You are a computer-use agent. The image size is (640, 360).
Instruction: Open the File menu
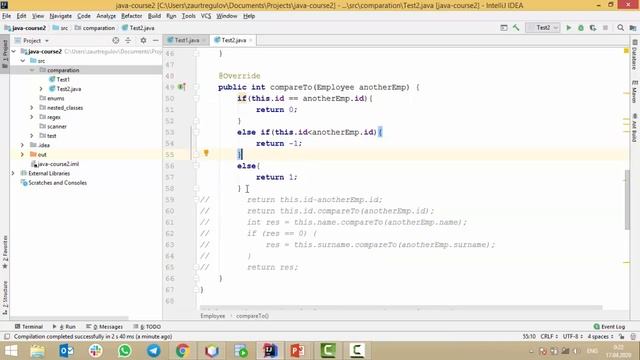point(7,16)
